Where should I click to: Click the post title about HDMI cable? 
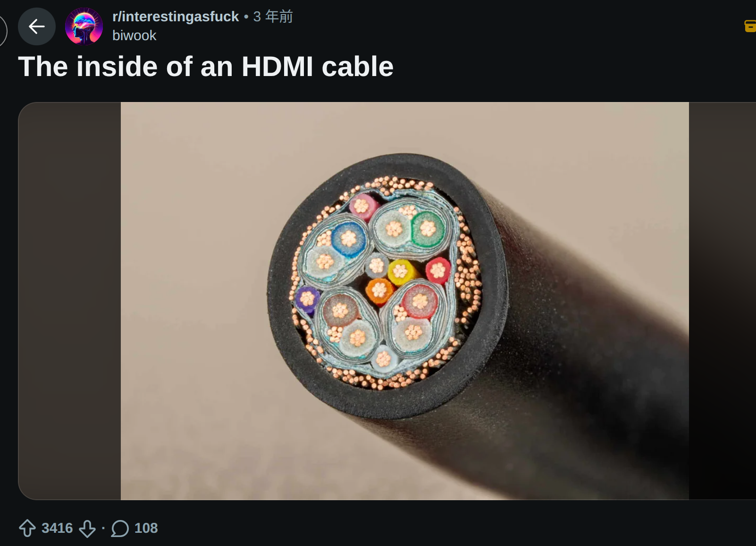pos(206,66)
